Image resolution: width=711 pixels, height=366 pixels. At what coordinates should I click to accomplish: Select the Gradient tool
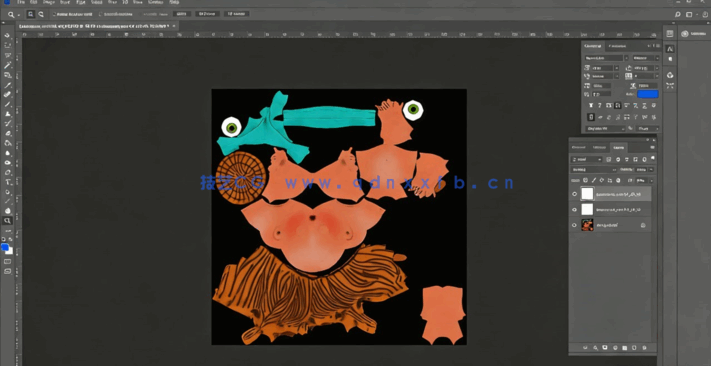pos(7,143)
